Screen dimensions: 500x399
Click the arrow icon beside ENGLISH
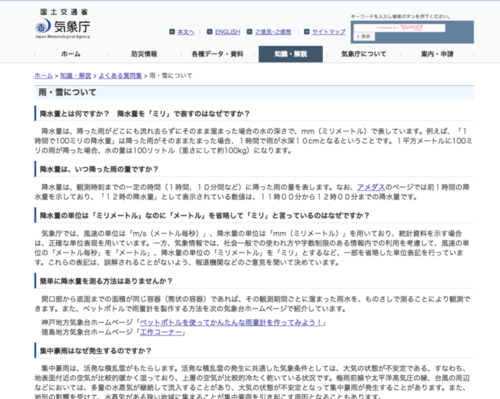click(210, 32)
